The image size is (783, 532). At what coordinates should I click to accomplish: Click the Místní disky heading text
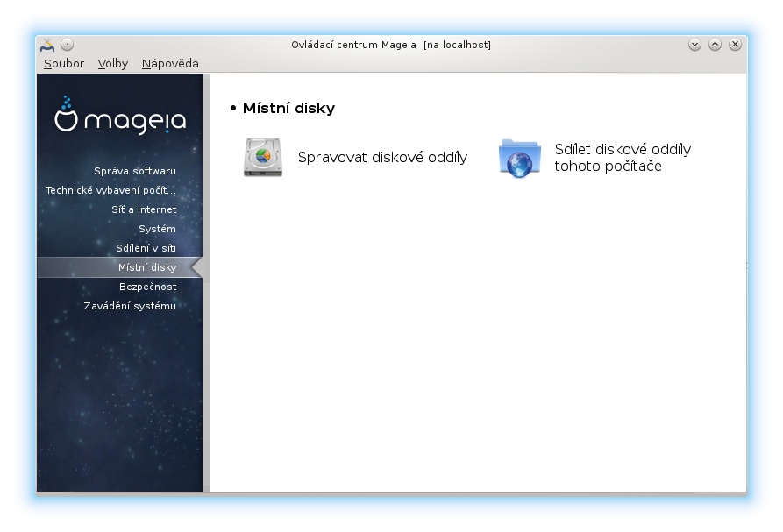point(288,109)
